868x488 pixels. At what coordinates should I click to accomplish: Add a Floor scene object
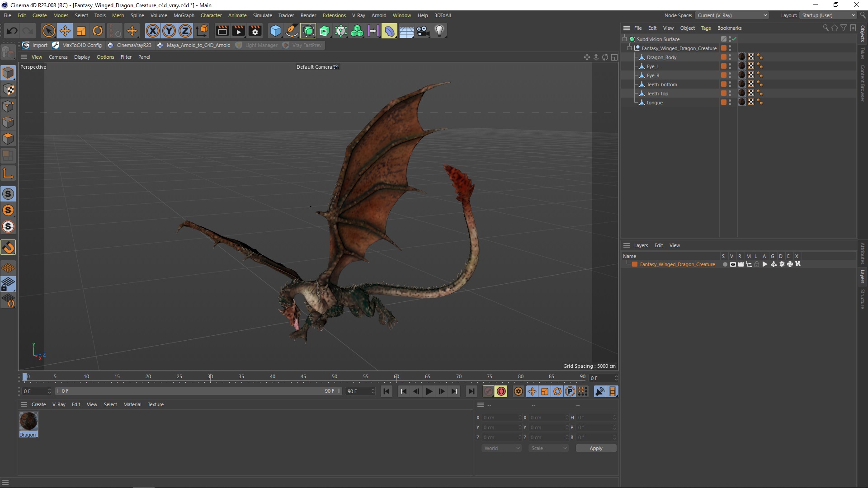click(x=406, y=31)
